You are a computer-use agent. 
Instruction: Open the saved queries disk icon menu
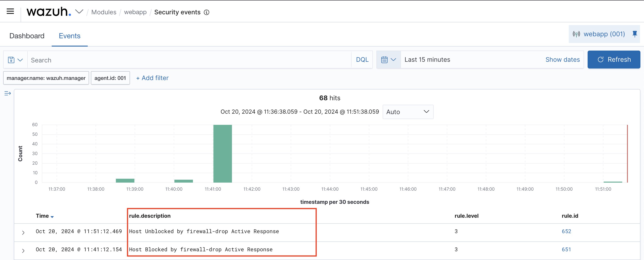pos(15,60)
